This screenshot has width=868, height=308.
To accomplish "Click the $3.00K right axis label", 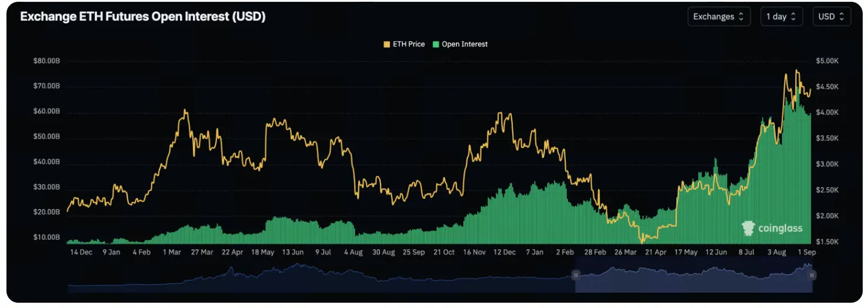I will (x=827, y=165).
